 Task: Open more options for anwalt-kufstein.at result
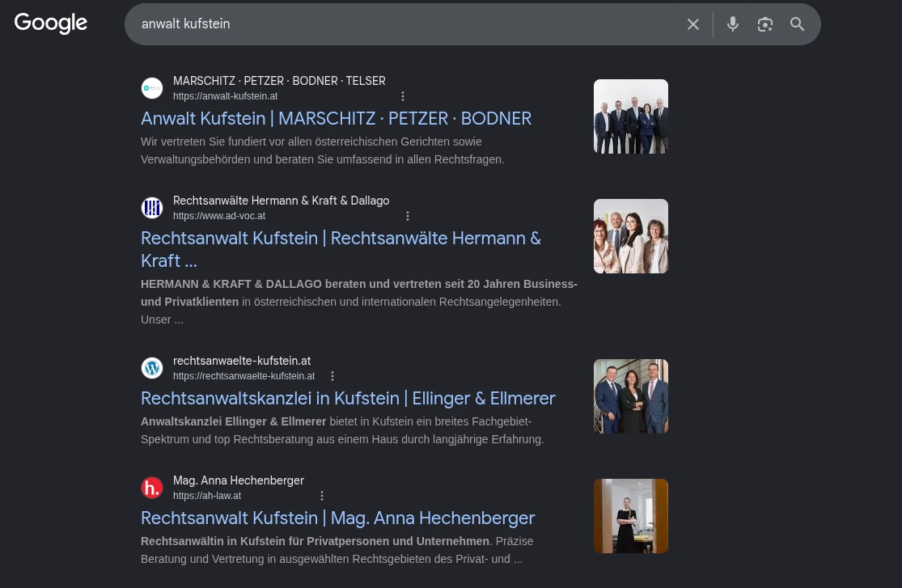[403, 96]
